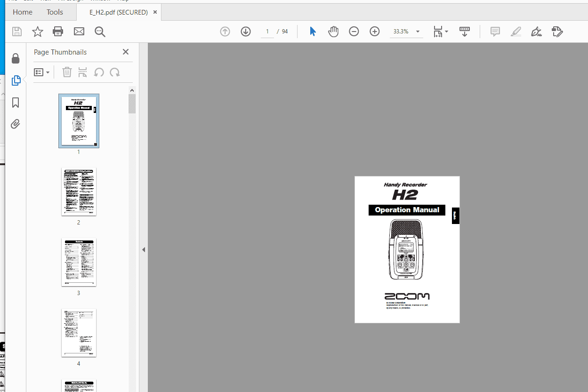The height and width of the screenshot is (392, 588).
Task: Click the print pages thumbnail icon
Action: 82,72
